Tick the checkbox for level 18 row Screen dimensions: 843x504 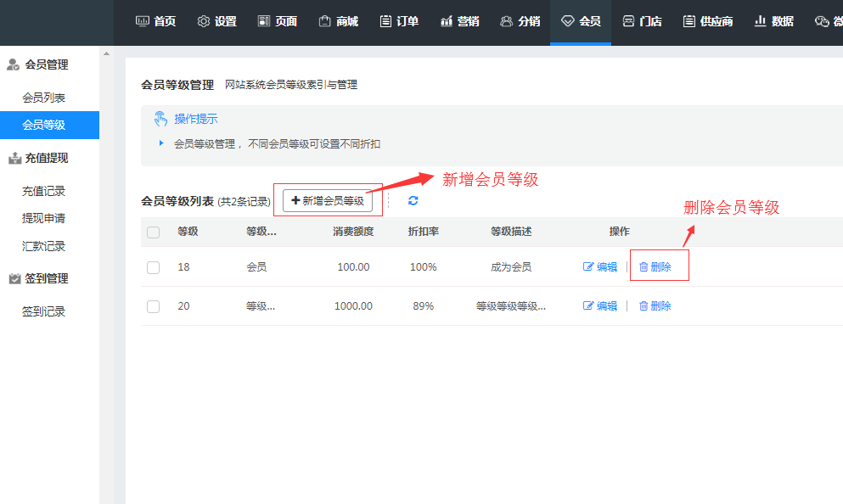click(153, 267)
